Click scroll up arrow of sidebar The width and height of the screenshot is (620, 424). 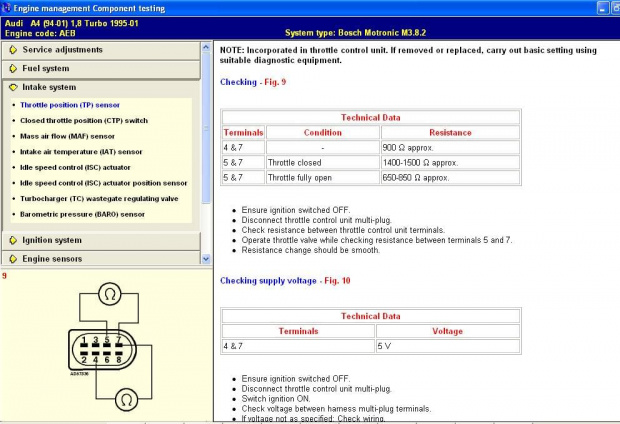click(x=206, y=47)
